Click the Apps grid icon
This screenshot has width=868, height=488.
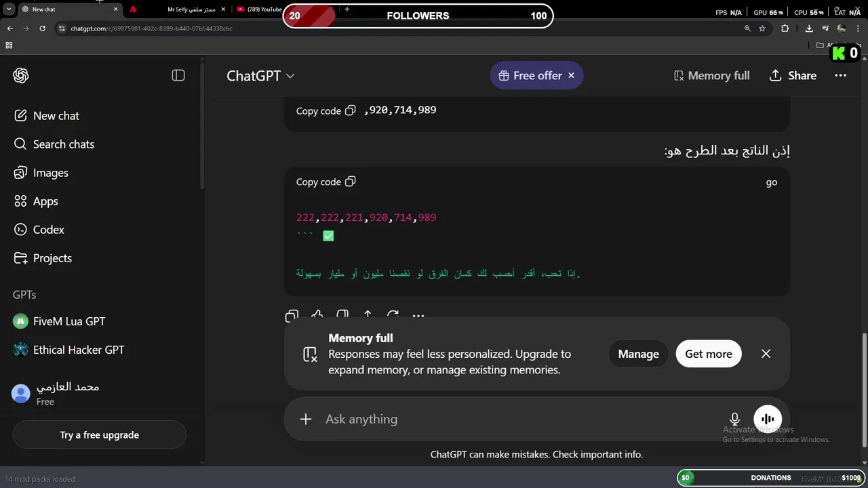click(x=20, y=201)
